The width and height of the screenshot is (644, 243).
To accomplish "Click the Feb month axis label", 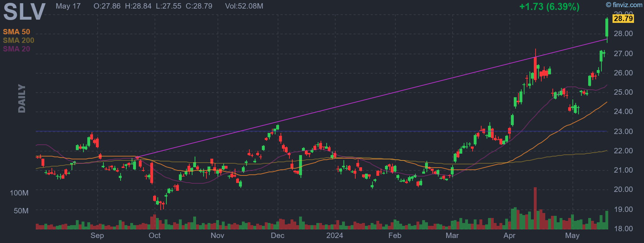I will coord(395,235).
